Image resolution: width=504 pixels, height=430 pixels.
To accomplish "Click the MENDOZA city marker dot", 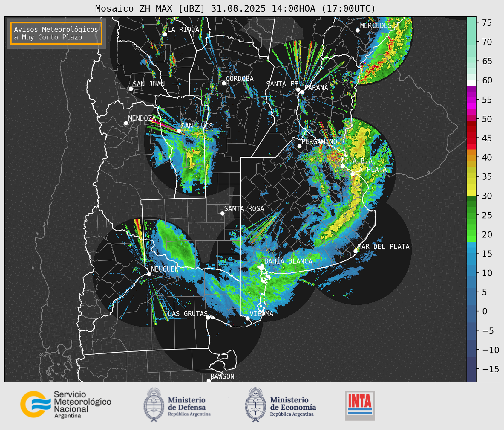I will [126, 123].
